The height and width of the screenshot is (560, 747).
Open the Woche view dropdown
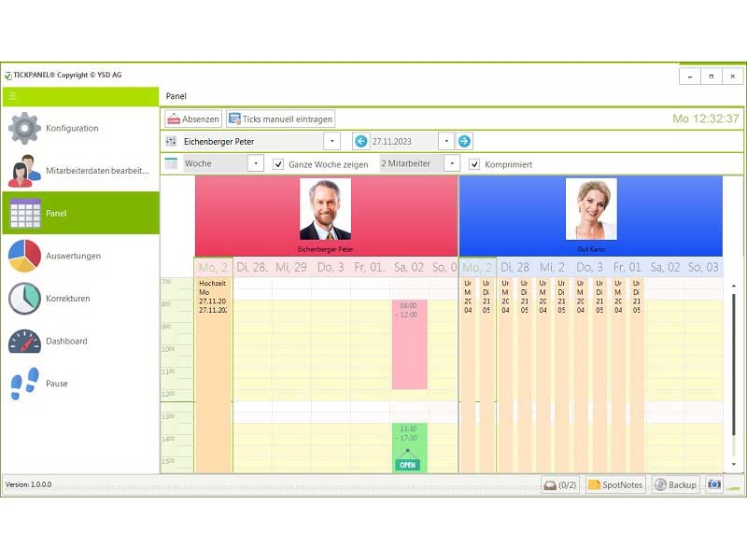pyautogui.click(x=256, y=164)
